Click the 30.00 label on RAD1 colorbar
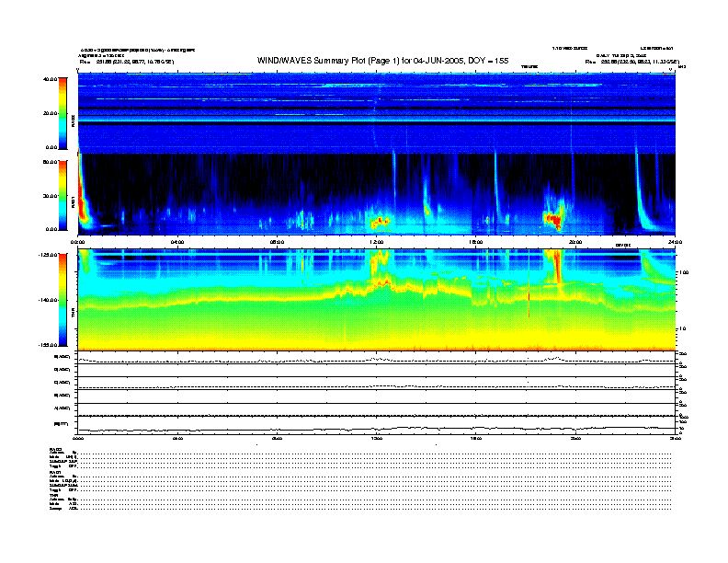The width and height of the screenshot is (728, 563). (x=50, y=196)
